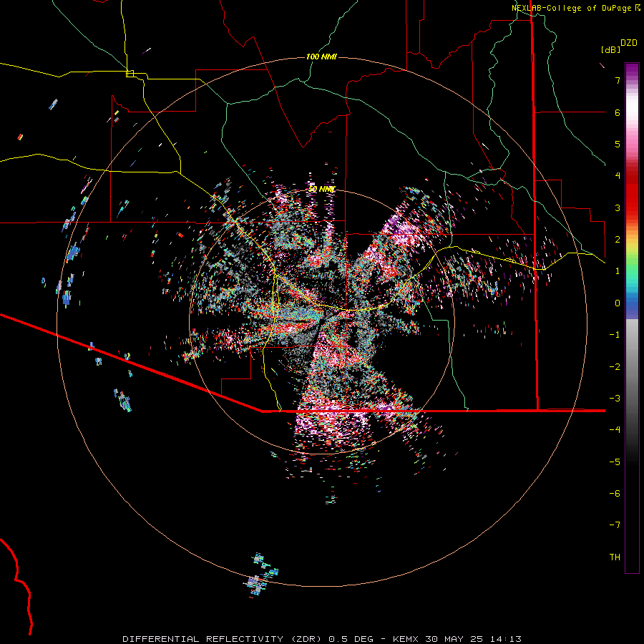Click the scale value -2 label
Screen dimensions: 644x644
615,366
